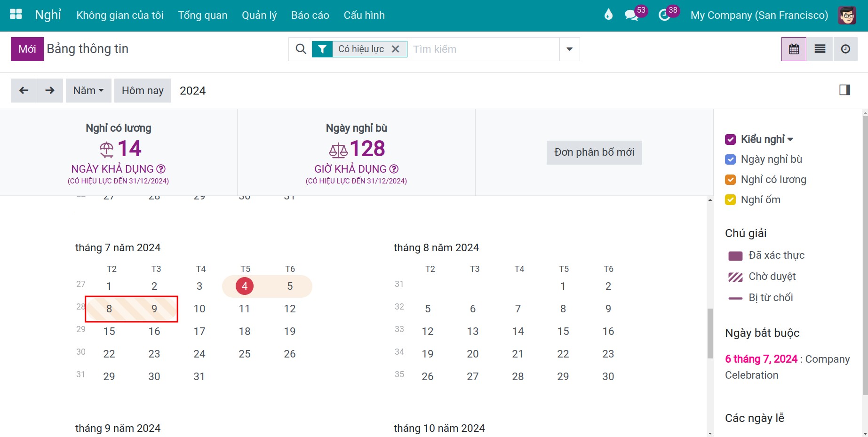This screenshot has height=437, width=868.
Task: Remove the Có hiệu lực filter
Action: pos(396,49)
